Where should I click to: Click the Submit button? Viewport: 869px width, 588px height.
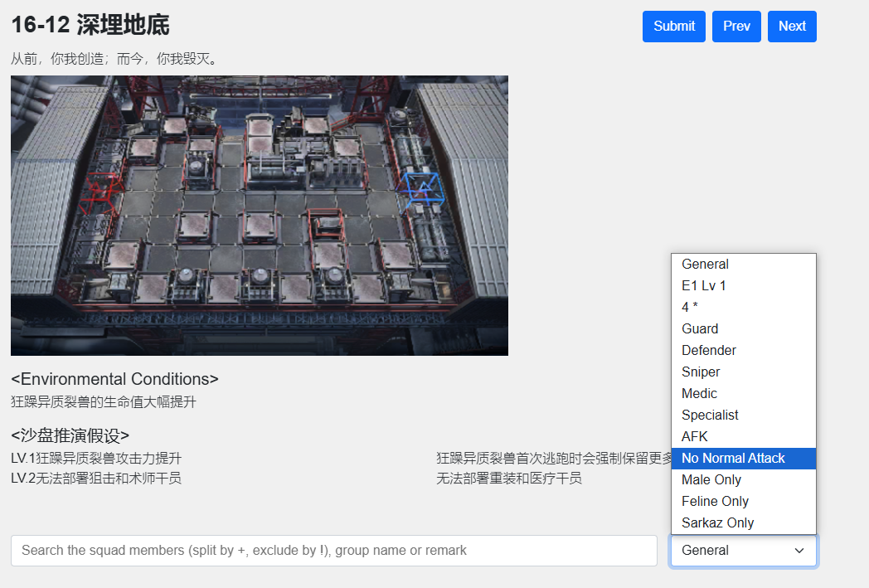pyautogui.click(x=674, y=26)
